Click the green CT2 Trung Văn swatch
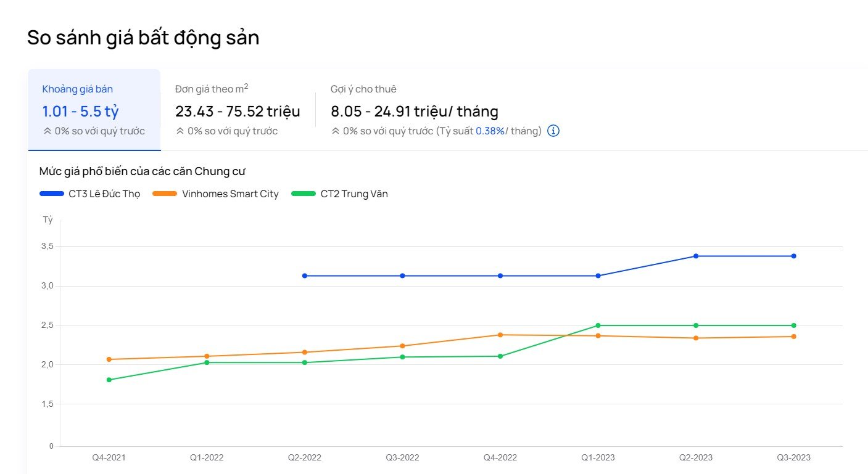Screen dimensions: 868x474 tap(304, 194)
